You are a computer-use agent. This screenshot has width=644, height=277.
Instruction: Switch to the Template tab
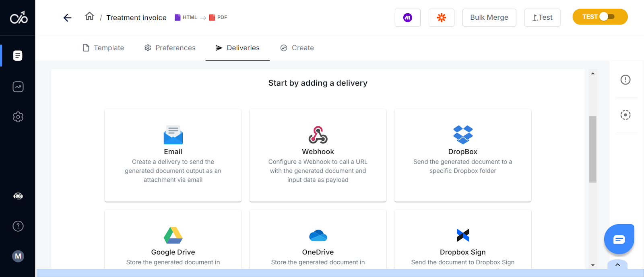[103, 48]
